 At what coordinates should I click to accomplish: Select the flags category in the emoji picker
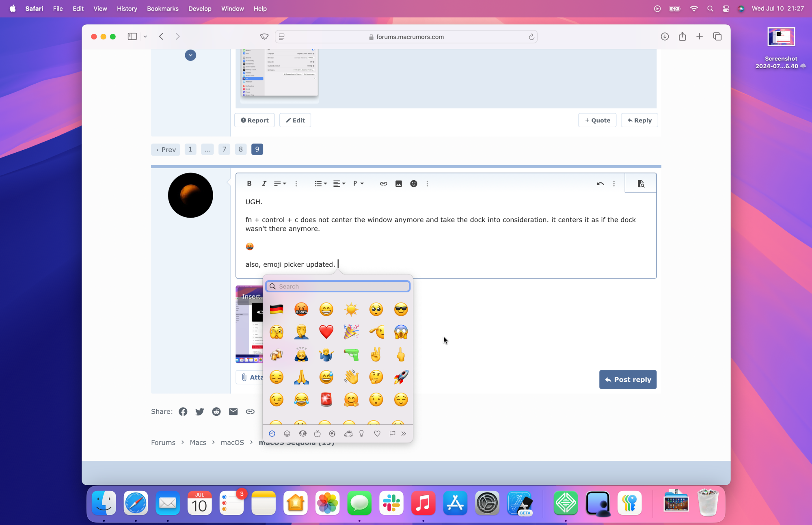(x=392, y=434)
